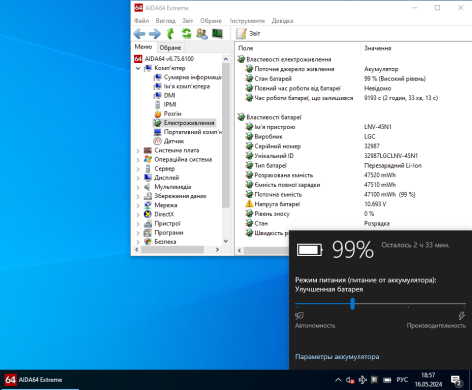Open the Звіт menu in the menu bar
Screen dimensions: 472x390
pyautogui.click(x=188, y=21)
